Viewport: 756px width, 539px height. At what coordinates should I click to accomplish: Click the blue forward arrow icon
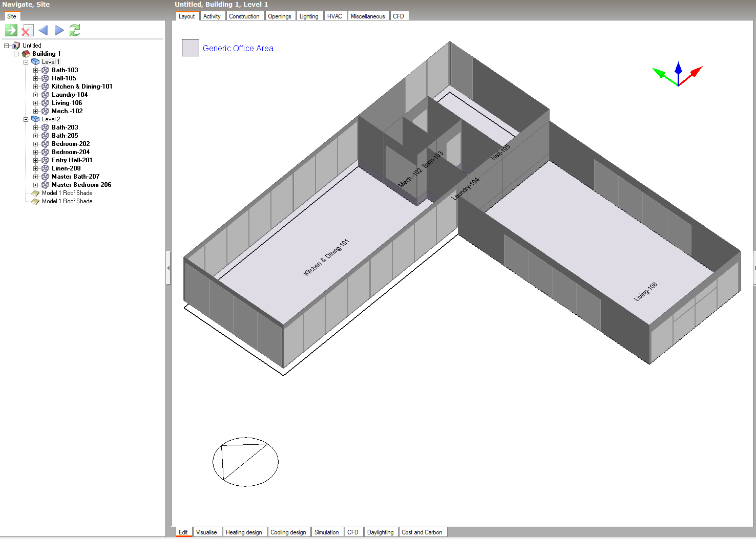pos(59,31)
